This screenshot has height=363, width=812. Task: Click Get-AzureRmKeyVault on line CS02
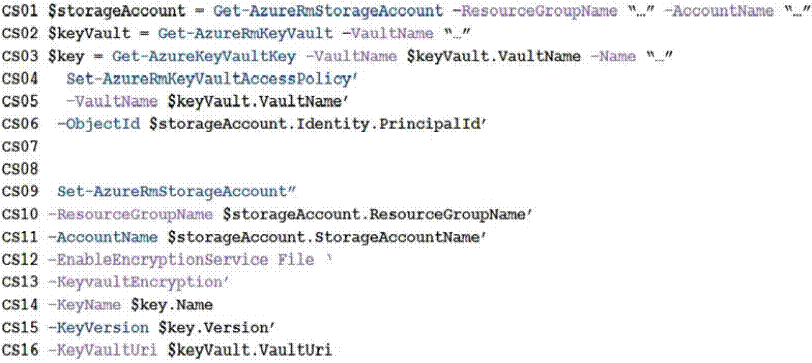pyautogui.click(x=245, y=34)
